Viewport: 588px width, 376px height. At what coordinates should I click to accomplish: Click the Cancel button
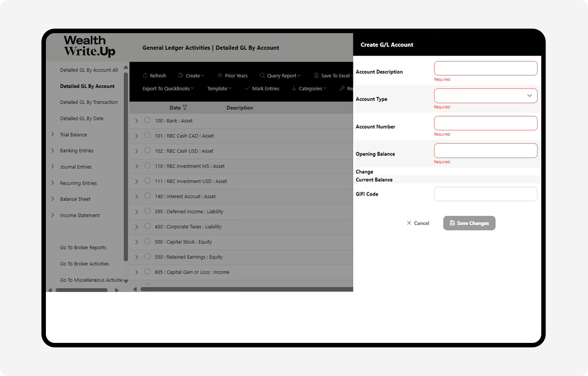(x=418, y=223)
